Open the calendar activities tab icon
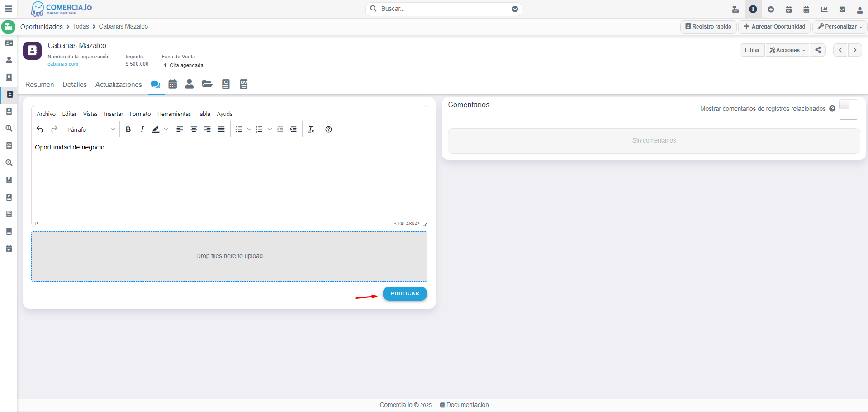Image resolution: width=868 pixels, height=412 pixels. click(172, 84)
